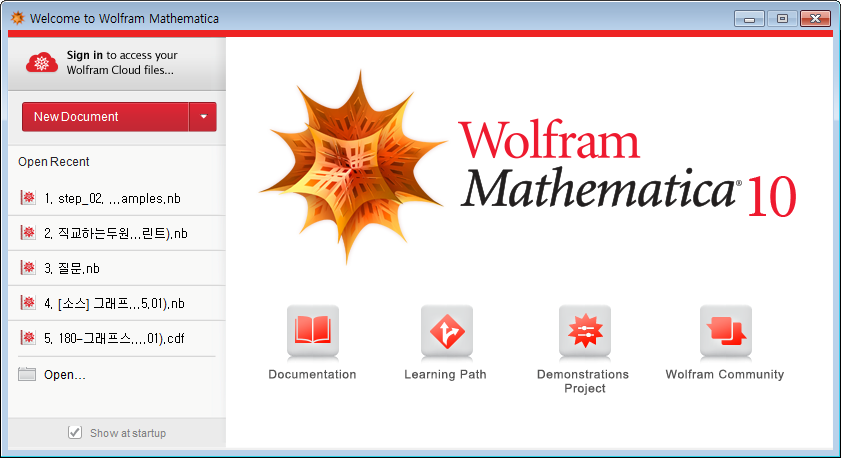Screen dimensions: 841x458
Task: Open recent file 2. 직교하는두원...린트).nb
Action: coord(117,233)
